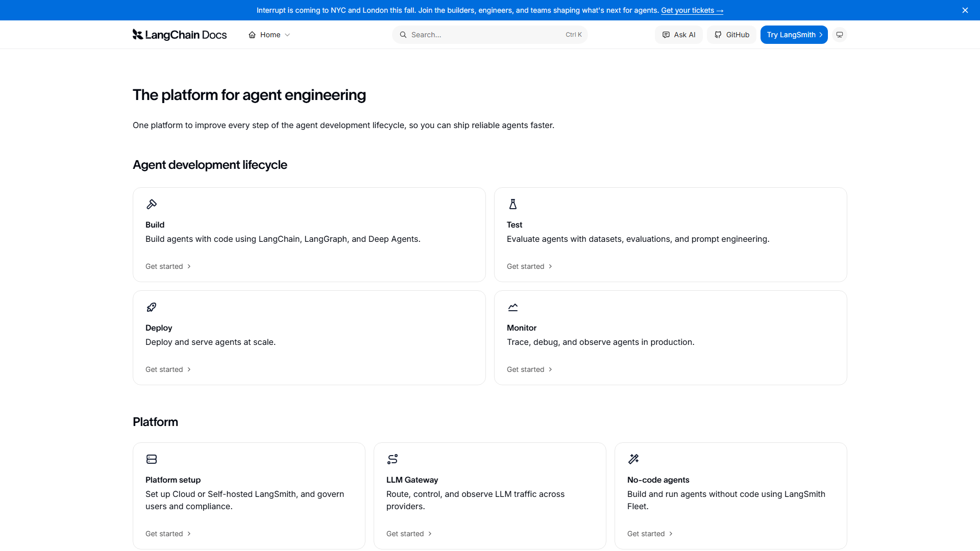The image size is (980, 551).
Task: Follow the Get your tickets link
Action: click(692, 10)
